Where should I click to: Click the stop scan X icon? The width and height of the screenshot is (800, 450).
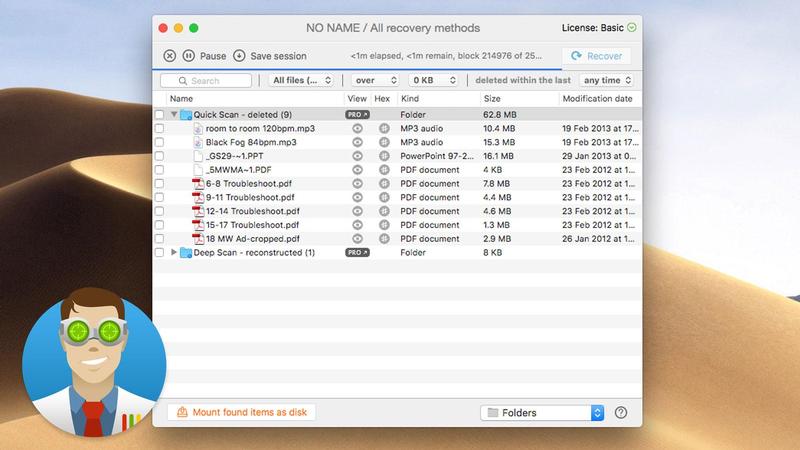169,56
